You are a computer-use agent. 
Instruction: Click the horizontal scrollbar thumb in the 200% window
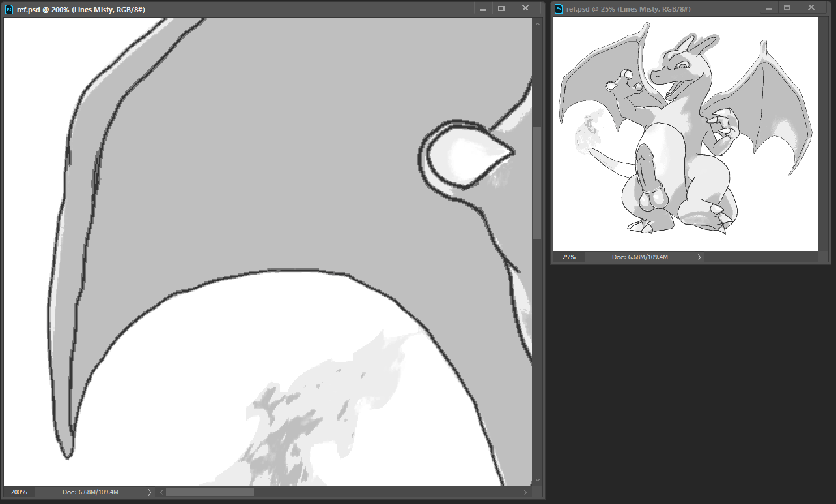210,492
